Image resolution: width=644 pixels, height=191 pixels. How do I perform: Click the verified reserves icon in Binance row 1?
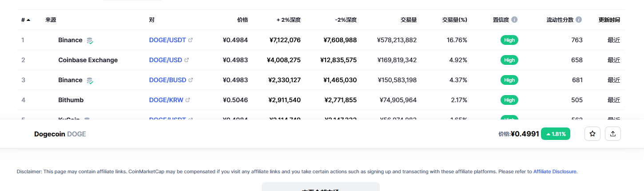tap(90, 40)
